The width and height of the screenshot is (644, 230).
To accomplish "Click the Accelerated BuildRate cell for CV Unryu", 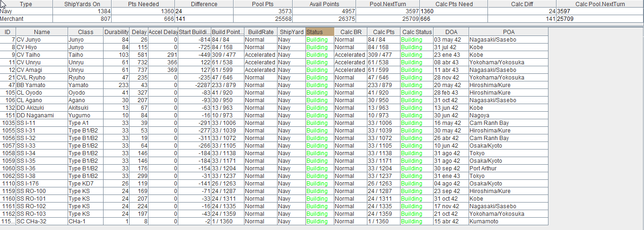I will [261, 62].
